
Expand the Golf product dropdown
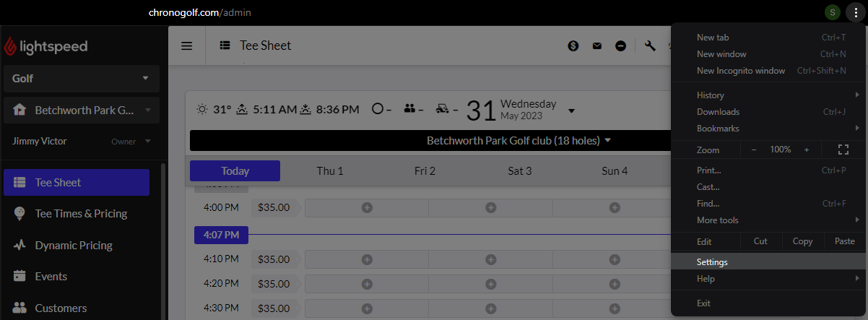click(80, 78)
